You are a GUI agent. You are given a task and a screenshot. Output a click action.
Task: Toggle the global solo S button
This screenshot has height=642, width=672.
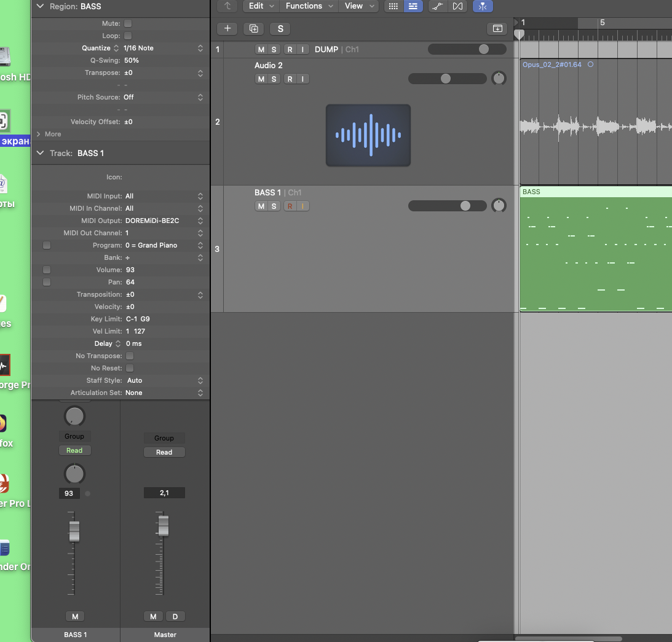pyautogui.click(x=280, y=29)
